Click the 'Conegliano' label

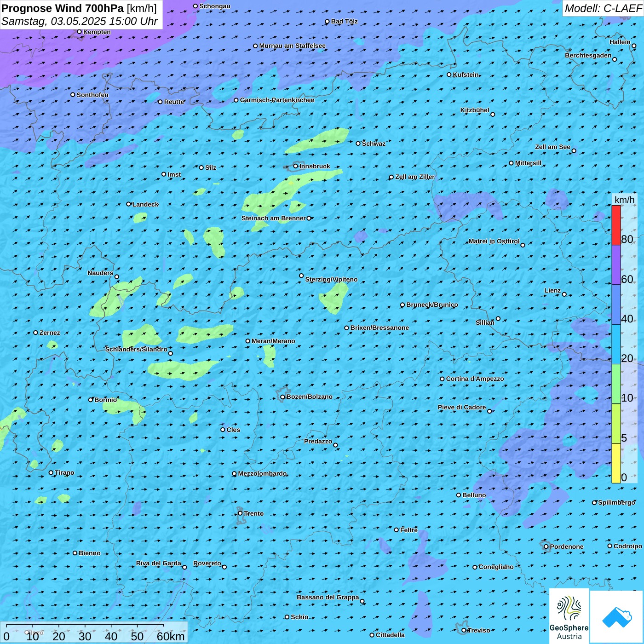[x=496, y=567]
